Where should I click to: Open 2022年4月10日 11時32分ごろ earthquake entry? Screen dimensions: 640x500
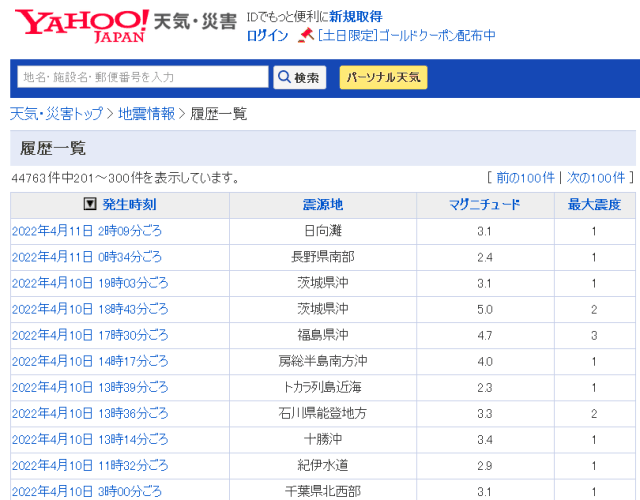click(x=90, y=466)
